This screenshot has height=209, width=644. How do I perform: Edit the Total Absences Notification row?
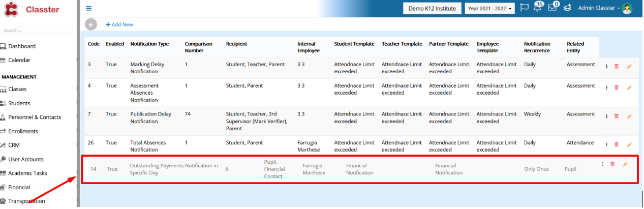click(629, 145)
